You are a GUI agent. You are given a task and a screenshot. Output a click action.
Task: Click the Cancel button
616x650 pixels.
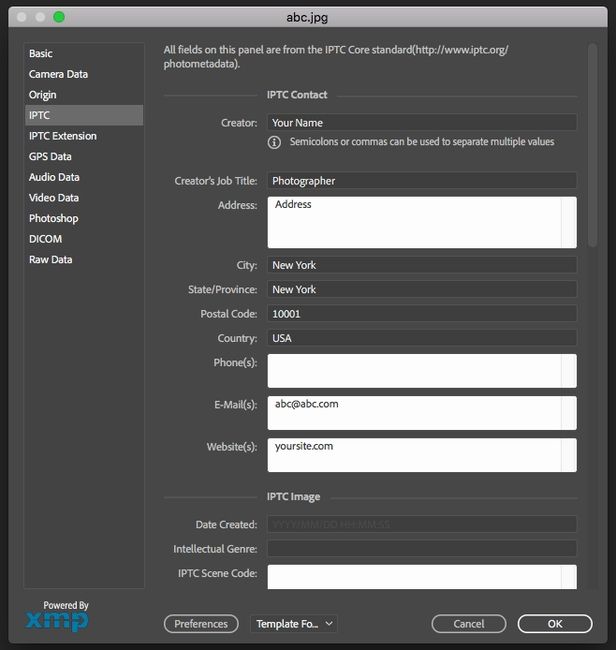[x=468, y=624]
